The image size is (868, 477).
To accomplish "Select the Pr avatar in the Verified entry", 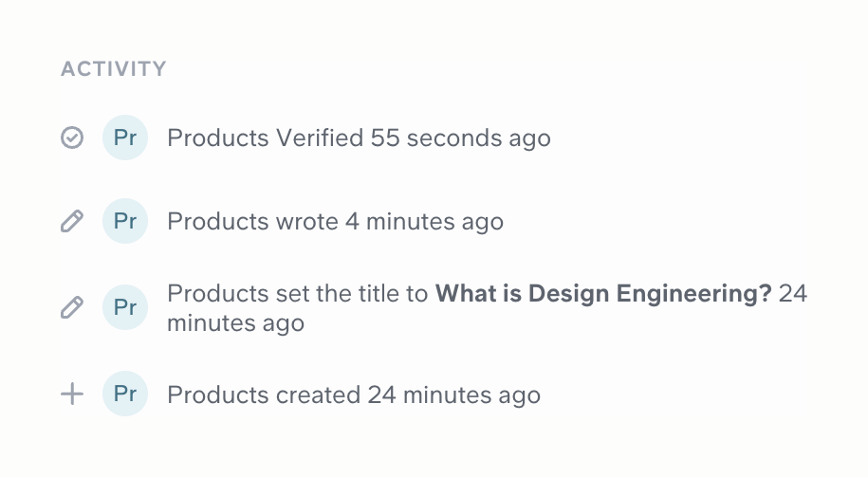I will click(125, 138).
